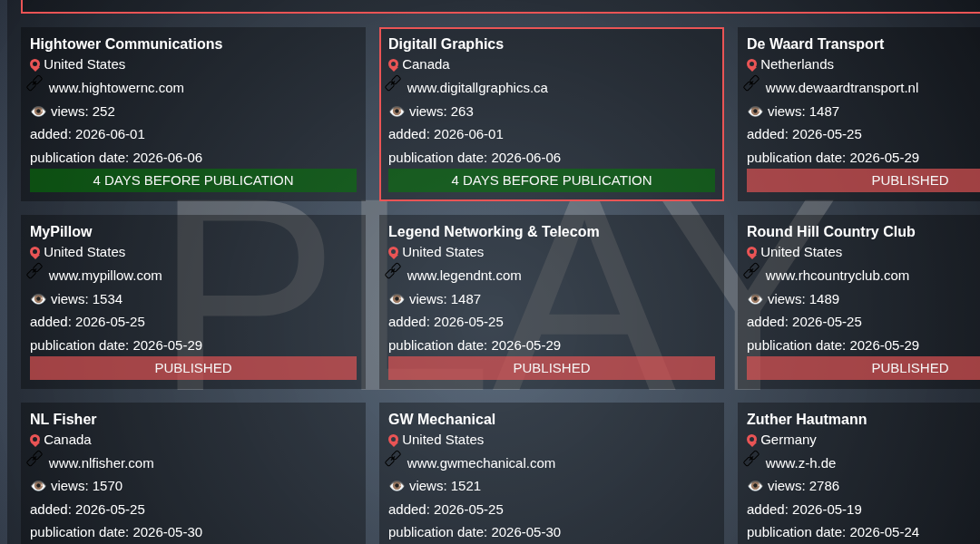Click the chain icon beside www.dewaardtransport.nl
The width and height of the screenshot is (980, 544).
coord(751,83)
